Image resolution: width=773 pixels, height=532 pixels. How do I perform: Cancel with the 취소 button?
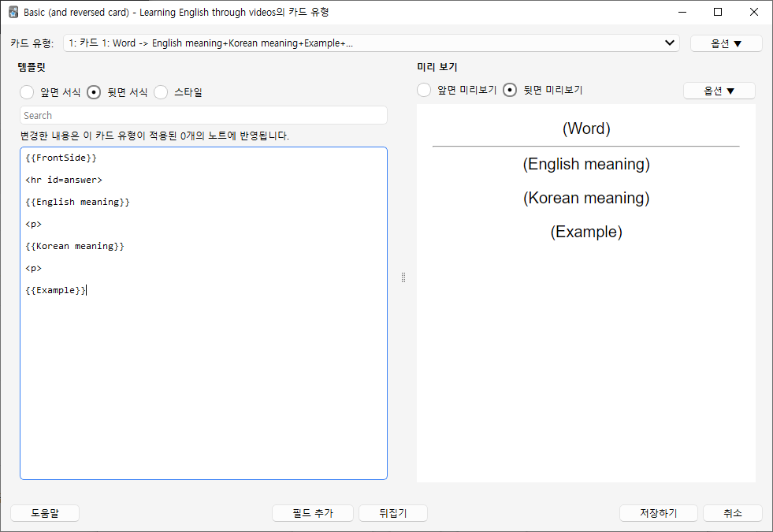pyautogui.click(x=733, y=513)
